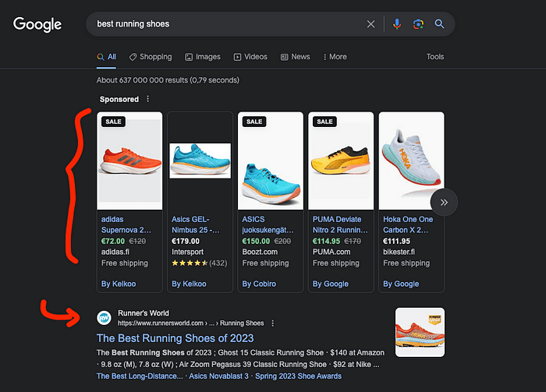The width and height of the screenshot is (546, 392).
Task: Open the adidas Supernova 2 shoe image
Action: coord(129,161)
